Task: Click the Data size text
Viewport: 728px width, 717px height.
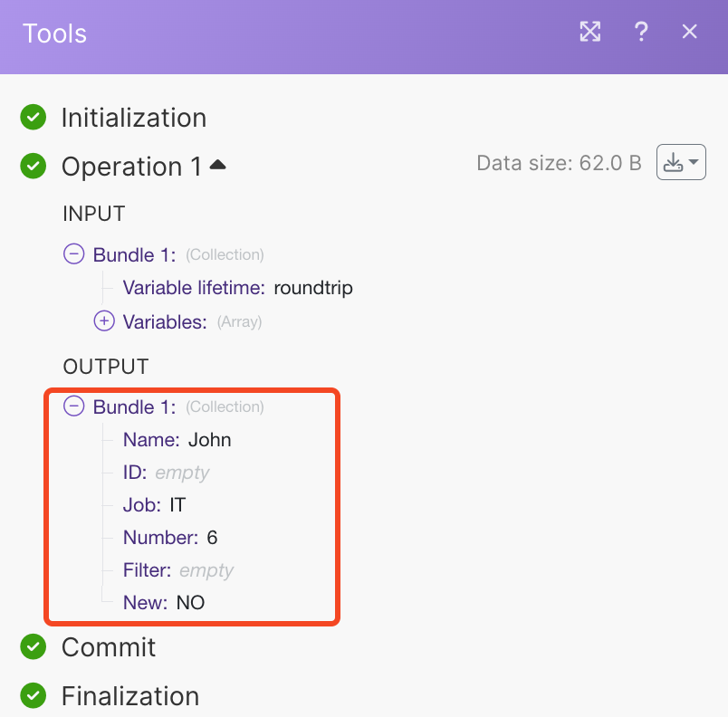Action: coord(559,164)
